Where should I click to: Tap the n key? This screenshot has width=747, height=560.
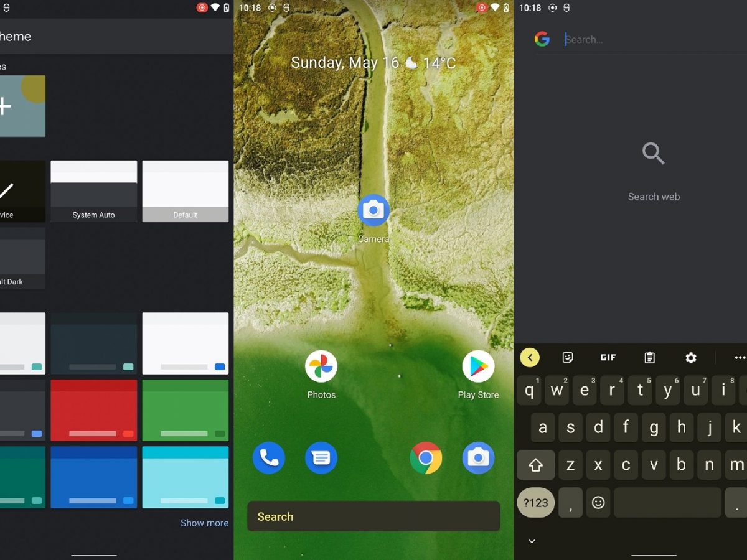pyautogui.click(x=709, y=465)
